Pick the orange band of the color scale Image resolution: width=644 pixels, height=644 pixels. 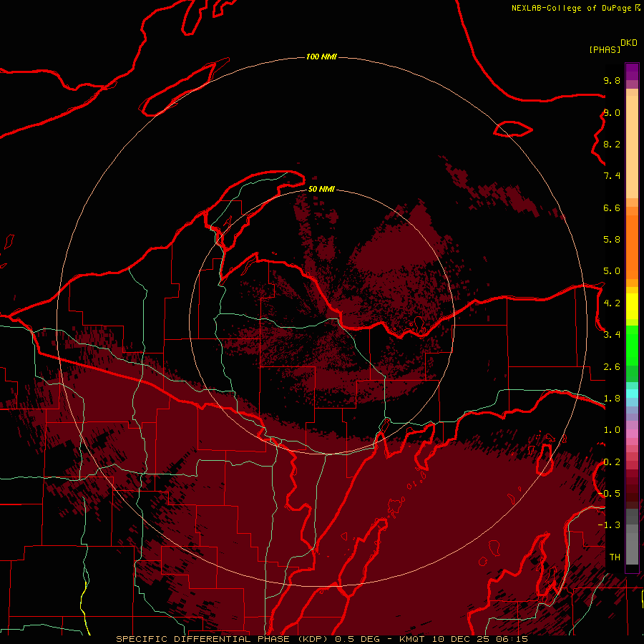tap(632, 248)
